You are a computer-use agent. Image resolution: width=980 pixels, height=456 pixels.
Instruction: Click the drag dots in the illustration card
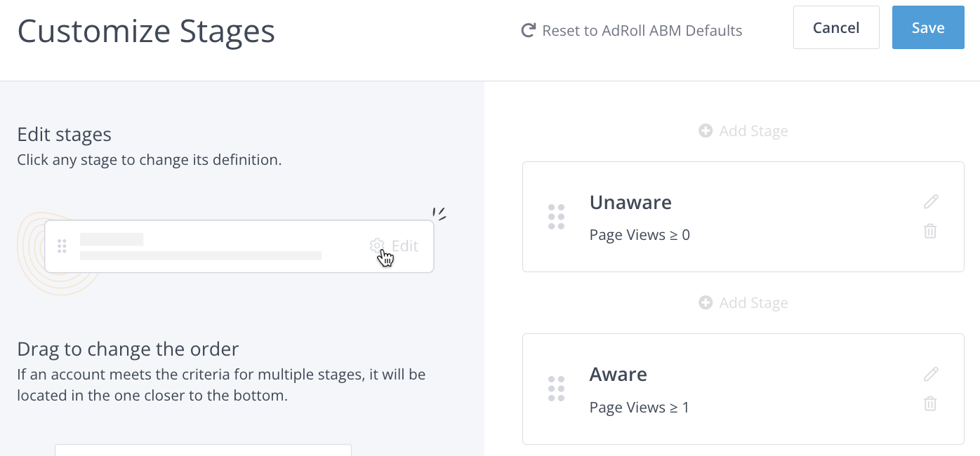(x=62, y=246)
